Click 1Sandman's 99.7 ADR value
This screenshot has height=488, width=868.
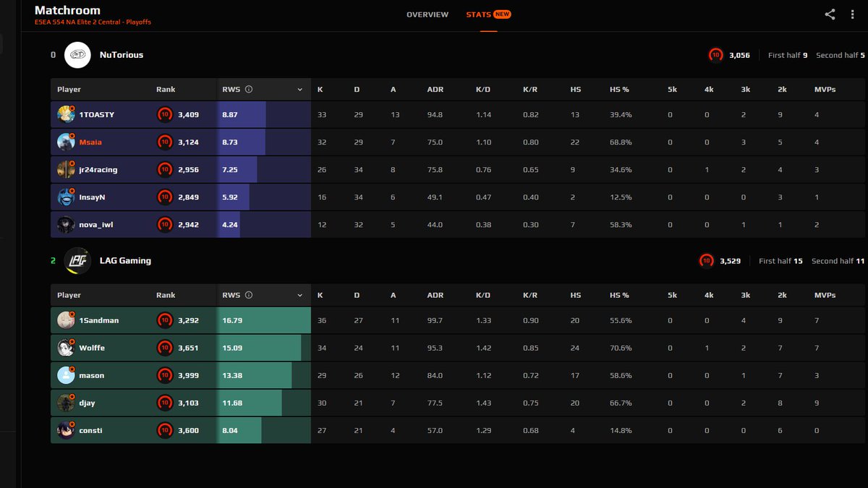coord(435,320)
